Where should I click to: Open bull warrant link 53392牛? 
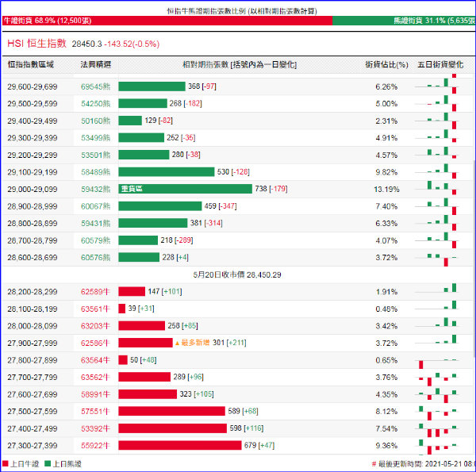95,428
